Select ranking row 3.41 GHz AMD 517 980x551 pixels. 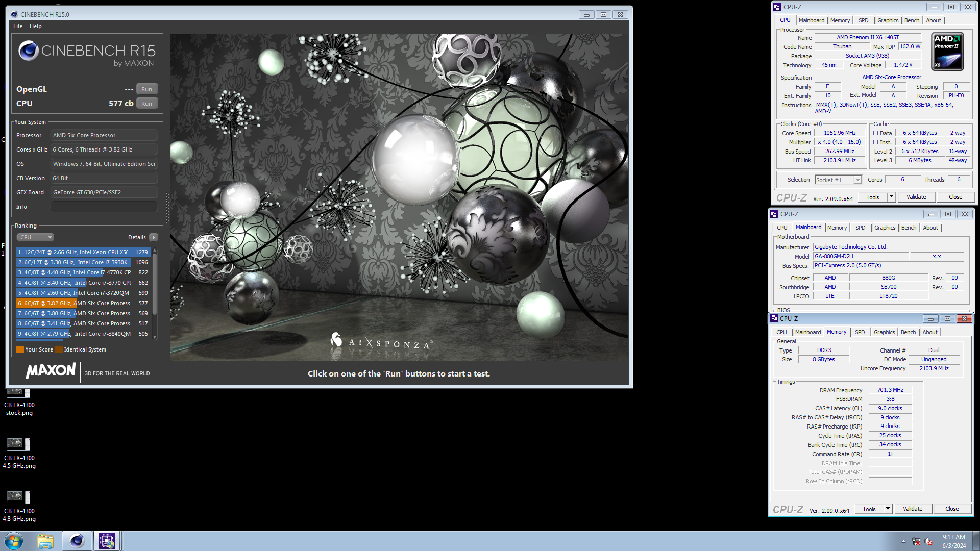pos(83,323)
